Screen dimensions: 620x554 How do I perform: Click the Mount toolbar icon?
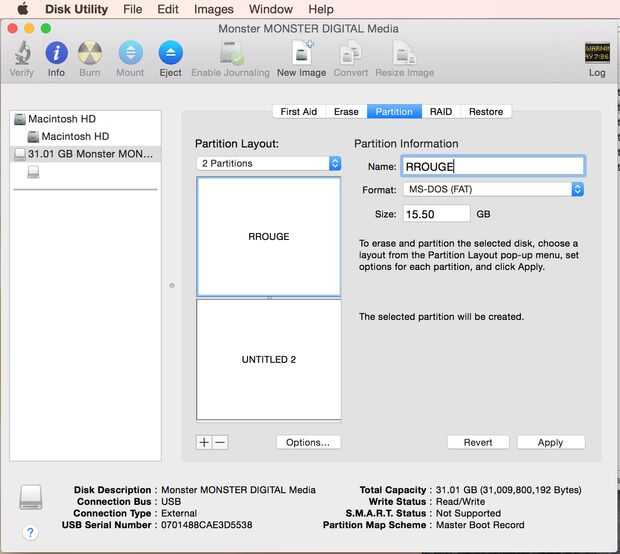130,53
